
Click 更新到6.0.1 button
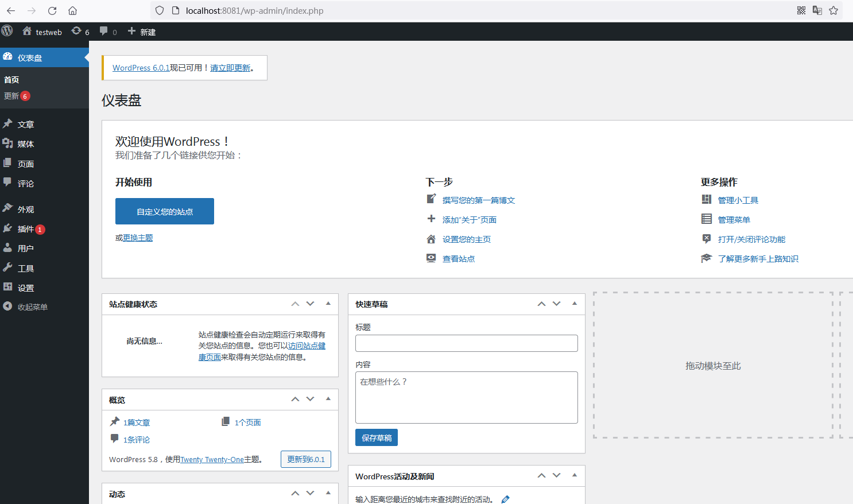306,459
